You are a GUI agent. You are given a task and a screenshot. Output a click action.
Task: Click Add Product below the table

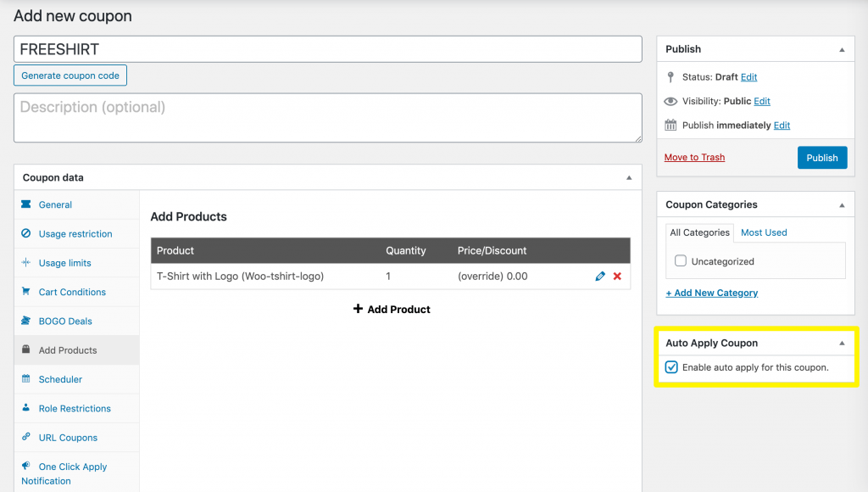[x=392, y=310]
